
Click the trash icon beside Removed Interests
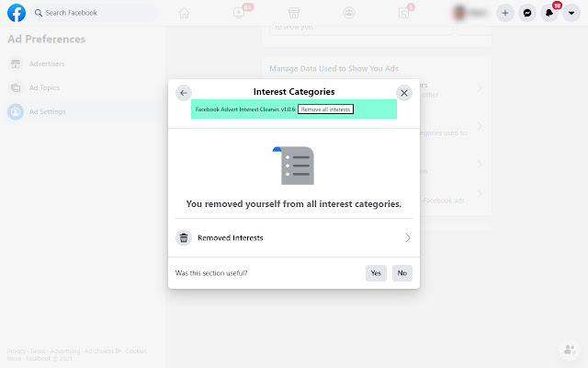pos(184,238)
